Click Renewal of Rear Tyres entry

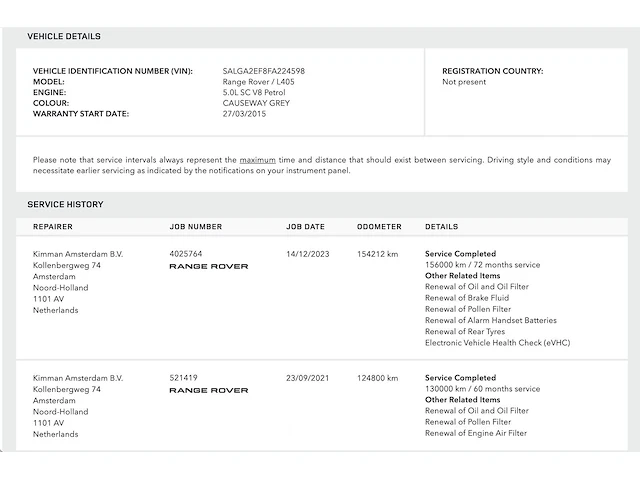465,331
